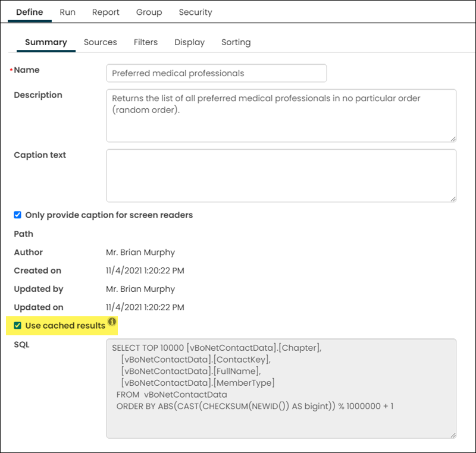Click the ORDER BY line in the SQL
Viewport: 476px width, 453px height.
[x=255, y=406]
